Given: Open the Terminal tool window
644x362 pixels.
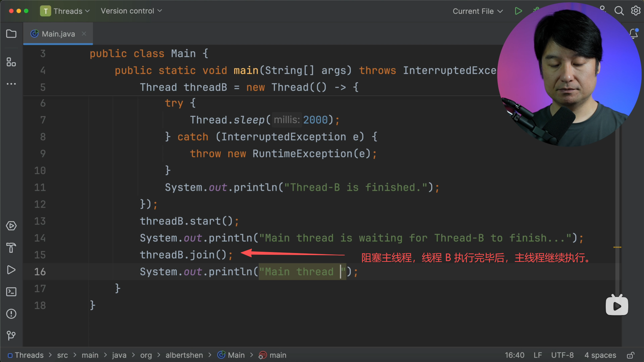Looking at the screenshot, I should point(11,292).
